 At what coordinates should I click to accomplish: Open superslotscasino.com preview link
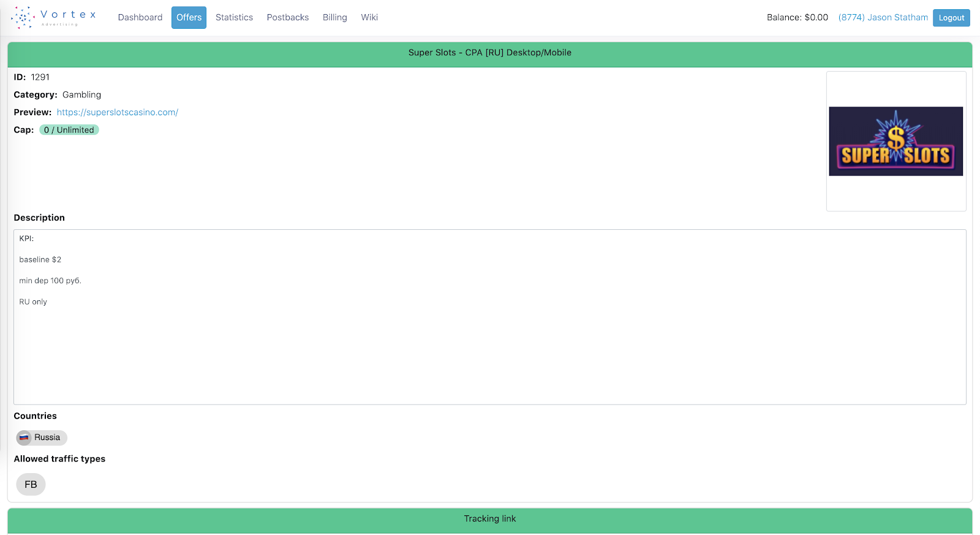pyautogui.click(x=118, y=112)
